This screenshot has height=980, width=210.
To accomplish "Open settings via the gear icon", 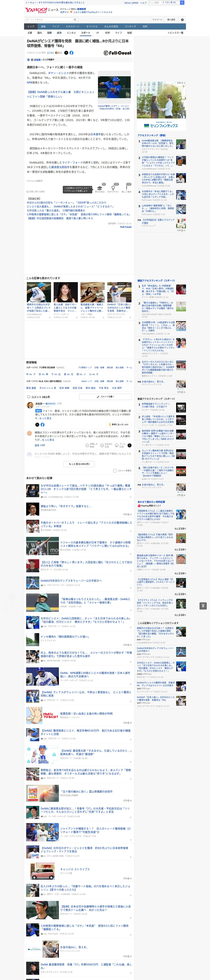I will [x=182, y=19].
